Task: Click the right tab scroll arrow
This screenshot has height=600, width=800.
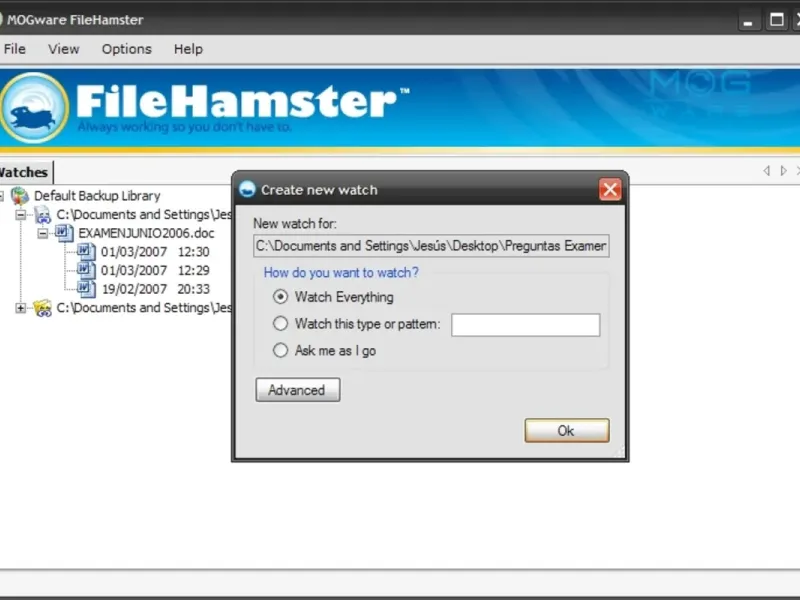Action: pyautogui.click(x=784, y=170)
